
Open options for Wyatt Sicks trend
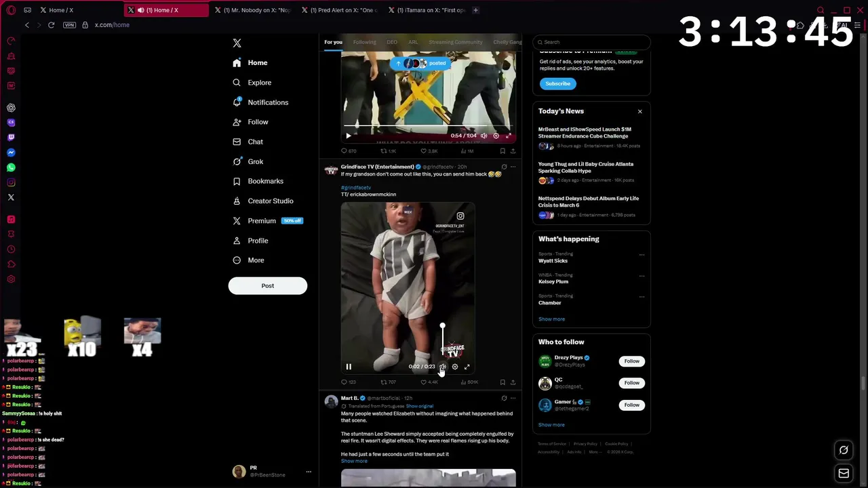click(642, 255)
